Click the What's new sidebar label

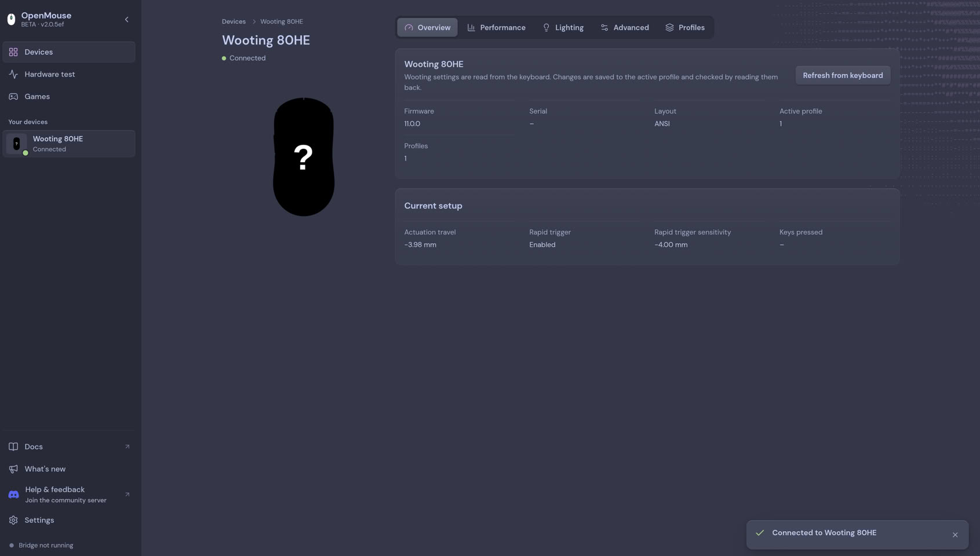(45, 469)
